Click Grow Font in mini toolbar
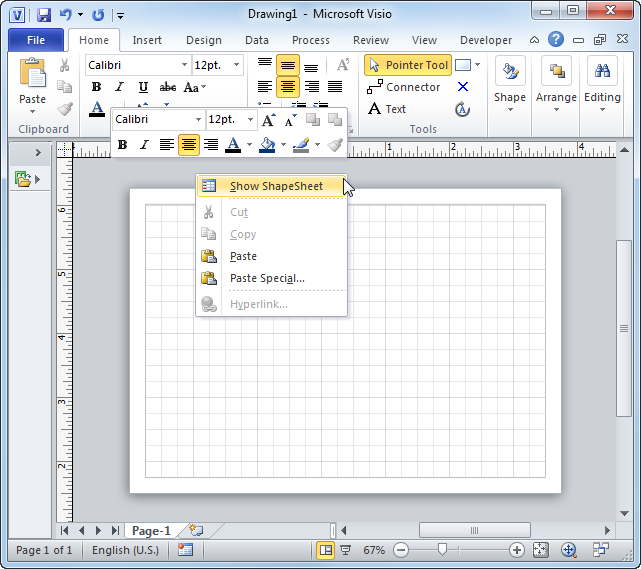The image size is (641, 569). 268,120
